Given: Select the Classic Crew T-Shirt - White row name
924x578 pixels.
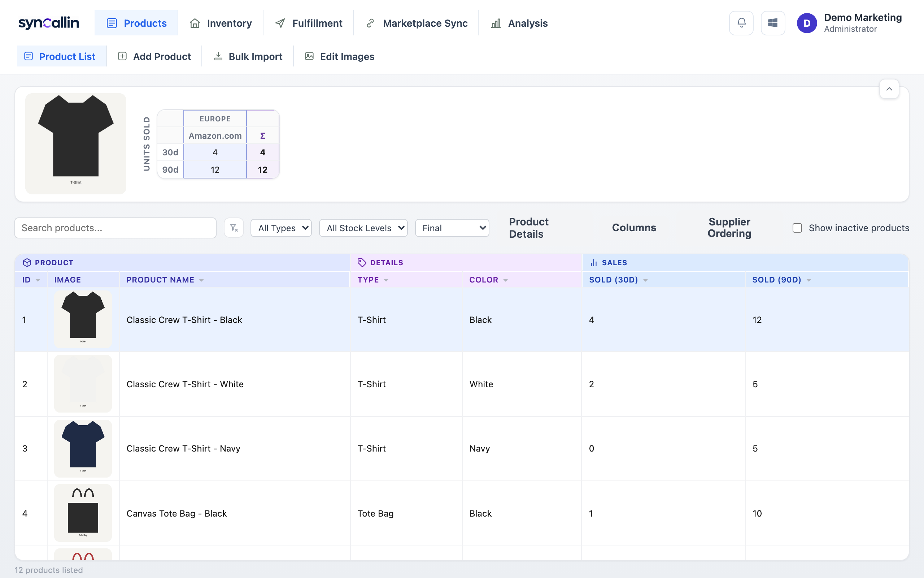Looking at the screenshot, I should [x=185, y=384].
